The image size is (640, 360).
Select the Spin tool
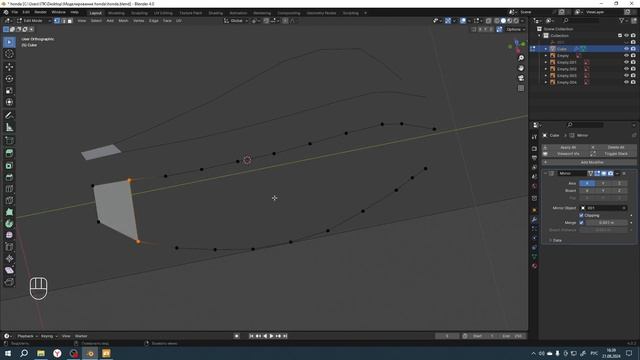[x=9, y=223]
